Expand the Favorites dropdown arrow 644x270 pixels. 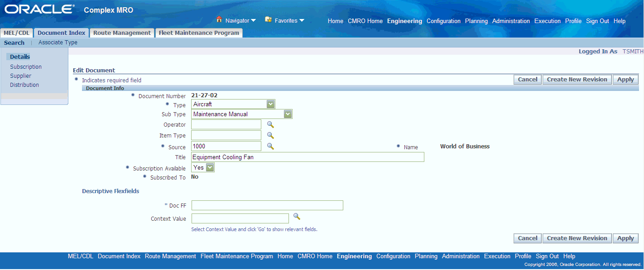pos(302,20)
